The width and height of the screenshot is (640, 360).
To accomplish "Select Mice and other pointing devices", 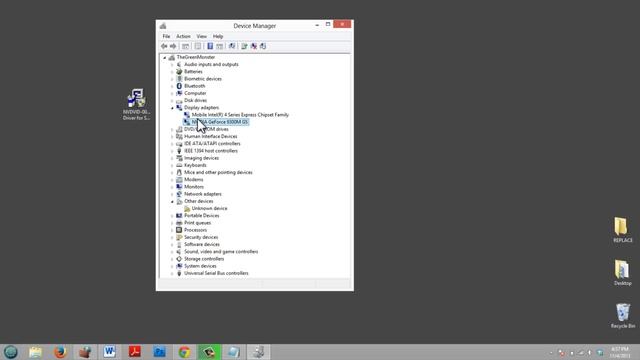I will [218, 172].
